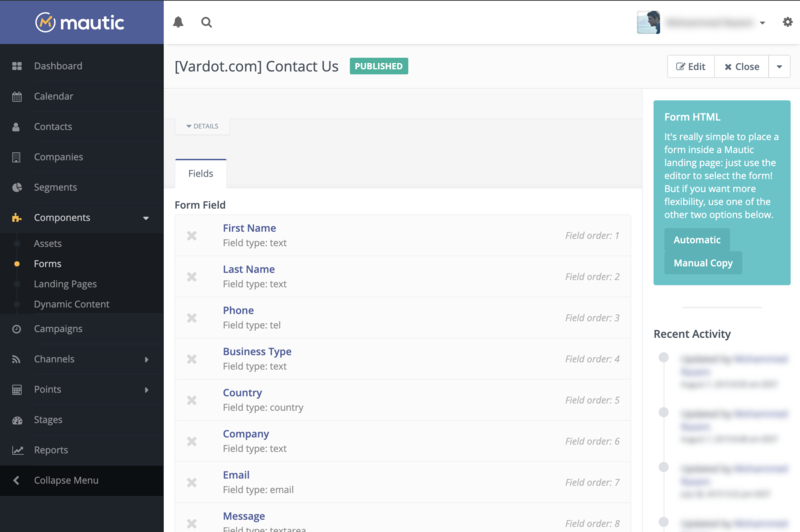The width and height of the screenshot is (800, 532).
Task: Expand the Points submenu arrow
Action: [x=146, y=390]
